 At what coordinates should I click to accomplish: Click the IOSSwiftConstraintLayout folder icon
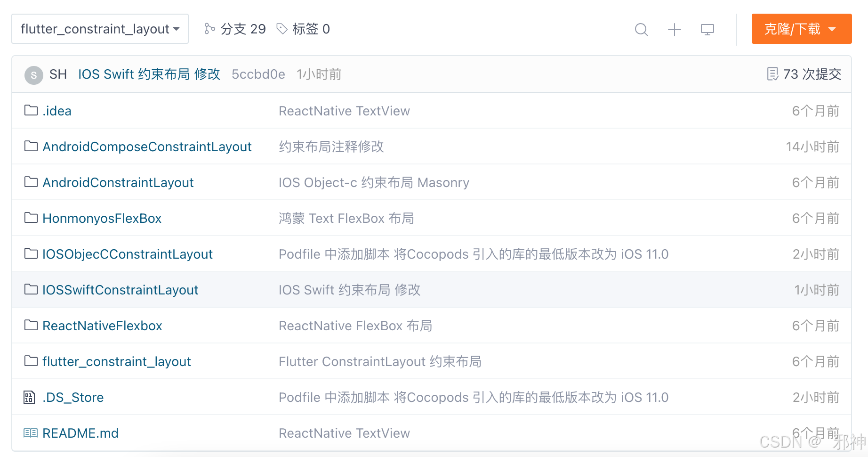click(x=31, y=289)
